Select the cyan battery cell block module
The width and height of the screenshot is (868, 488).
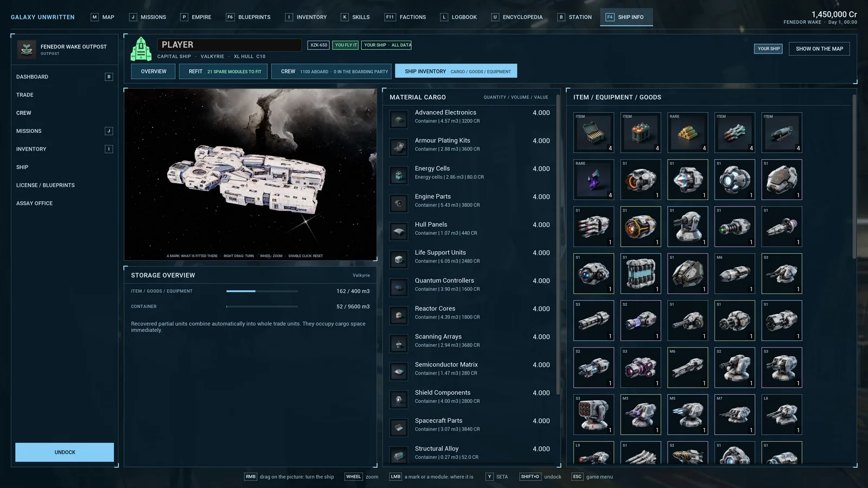pyautogui.click(x=641, y=274)
